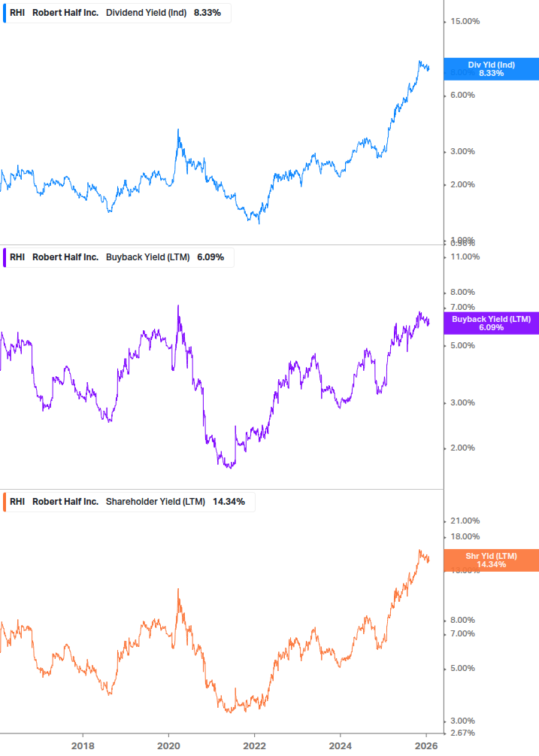Image resolution: width=539 pixels, height=756 pixels.
Task: Click the Shareholder Yield (LTM) legend label
Action: [156, 502]
